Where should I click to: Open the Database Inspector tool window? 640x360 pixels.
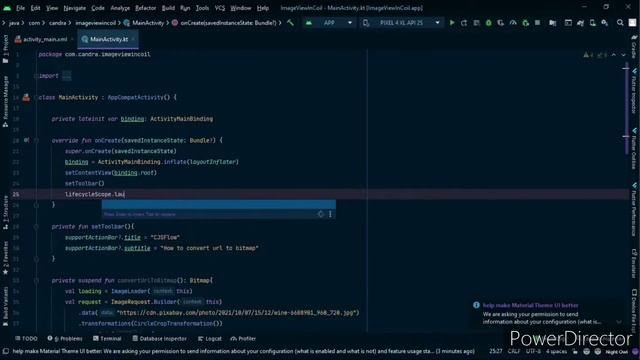point(160,338)
